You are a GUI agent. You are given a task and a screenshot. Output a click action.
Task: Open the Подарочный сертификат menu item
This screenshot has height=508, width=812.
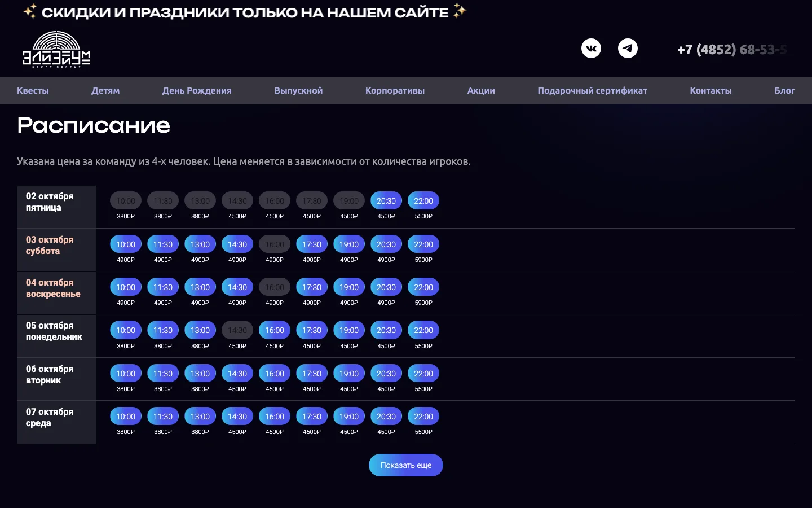click(592, 90)
